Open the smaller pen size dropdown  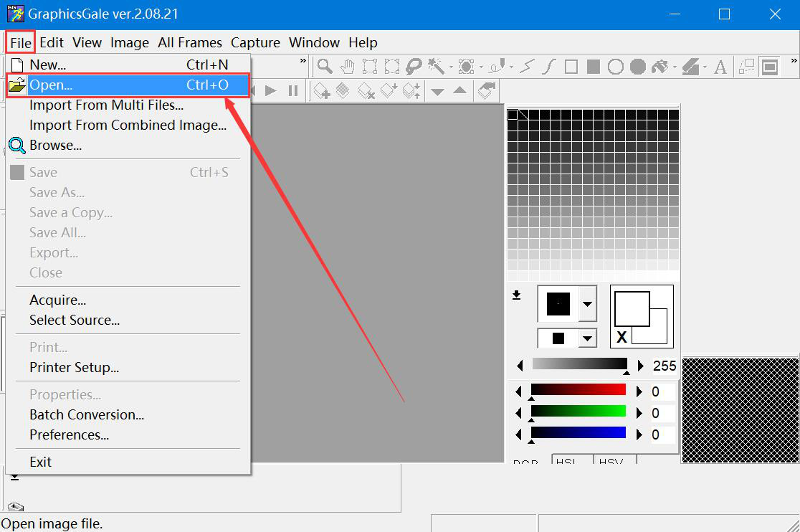[588, 338]
